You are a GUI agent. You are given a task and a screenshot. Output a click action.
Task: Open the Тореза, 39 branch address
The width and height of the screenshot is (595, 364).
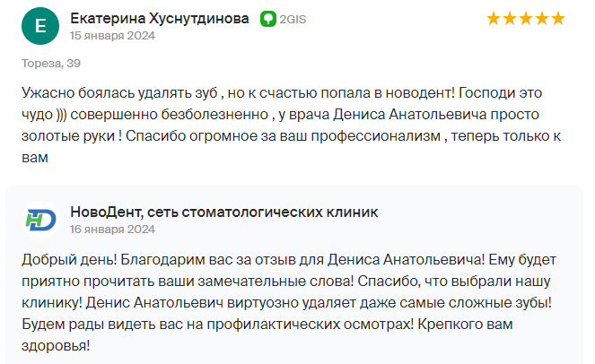pos(51,64)
